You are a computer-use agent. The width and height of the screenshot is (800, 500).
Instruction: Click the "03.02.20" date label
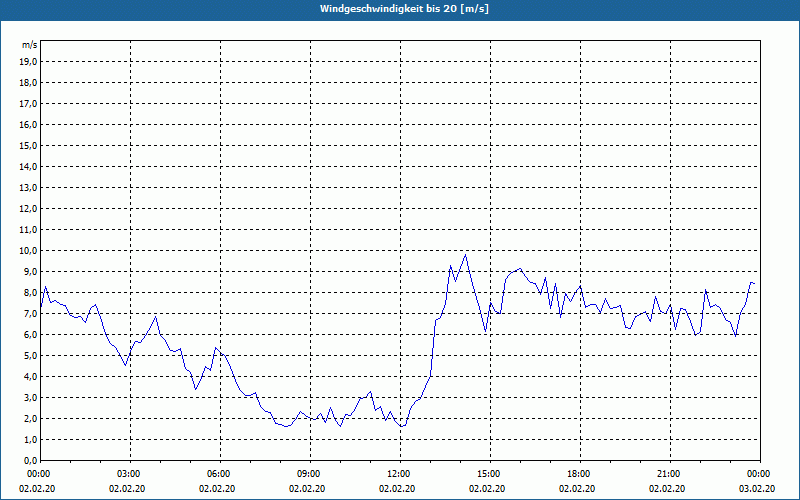click(757, 489)
